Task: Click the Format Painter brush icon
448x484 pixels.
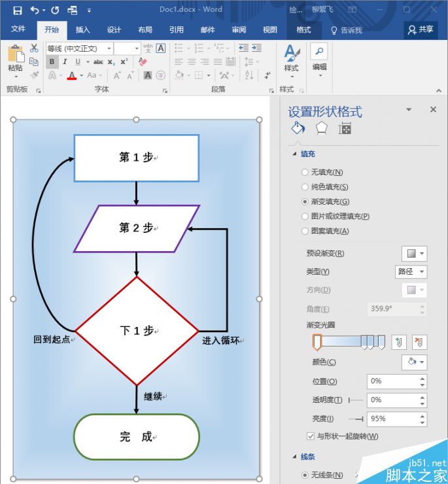Action: point(34,75)
